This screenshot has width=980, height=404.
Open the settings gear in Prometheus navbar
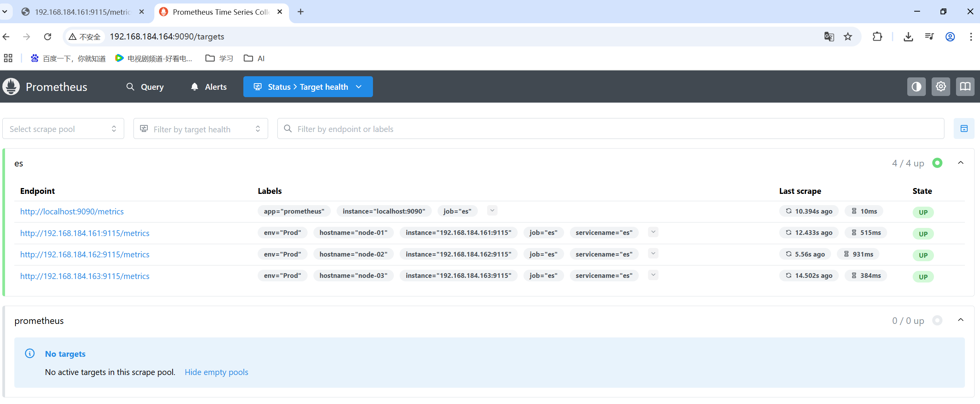coord(941,87)
